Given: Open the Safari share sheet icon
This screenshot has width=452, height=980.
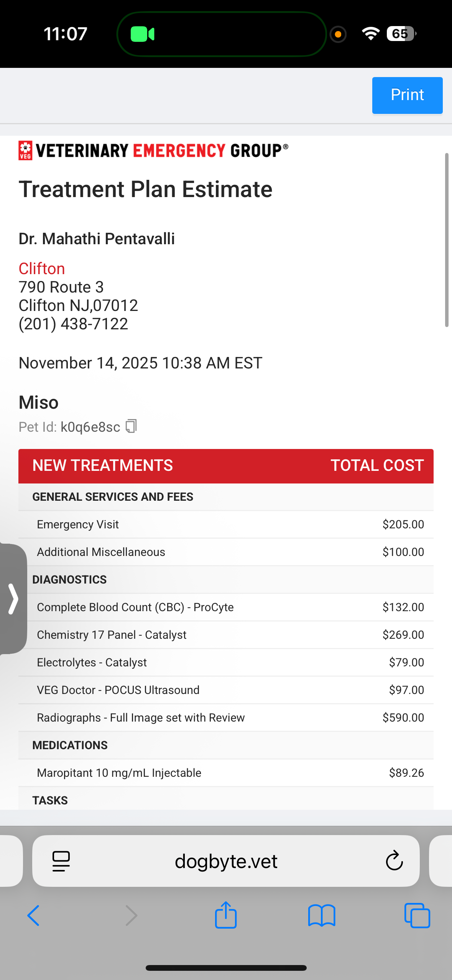Looking at the screenshot, I should (226, 915).
